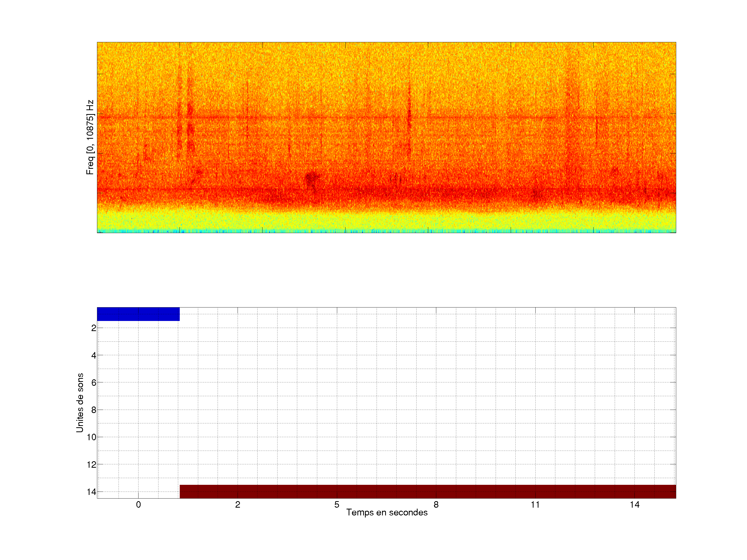Click x-axis tick label 8
Viewport: 747px width, 560px height.
click(436, 505)
